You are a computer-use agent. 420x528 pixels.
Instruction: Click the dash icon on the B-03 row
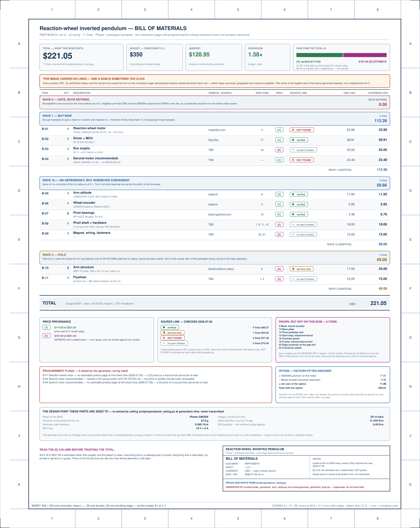click(293, 150)
